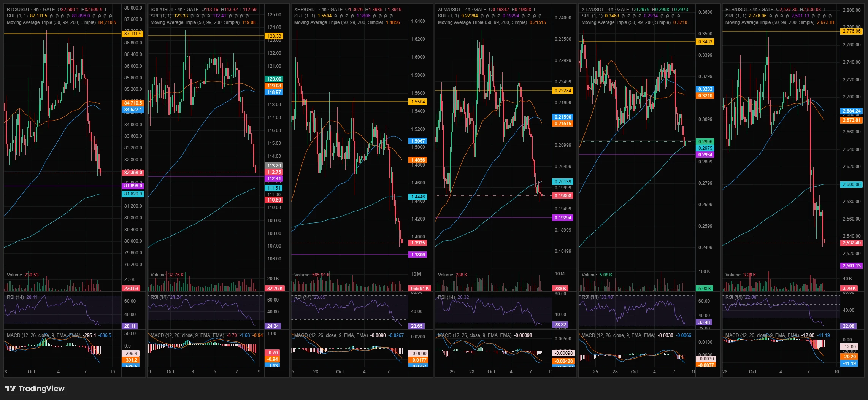The image size is (868, 400).
Task: Select the teal 0.20139 price label
Action: 563,182
